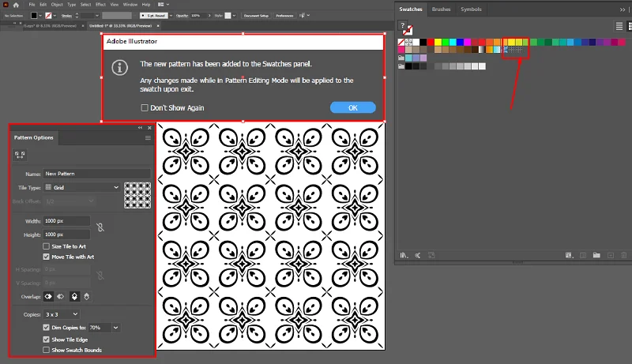The width and height of the screenshot is (632, 364).
Task: Close the Untitled-1 document tab
Action: point(158,26)
